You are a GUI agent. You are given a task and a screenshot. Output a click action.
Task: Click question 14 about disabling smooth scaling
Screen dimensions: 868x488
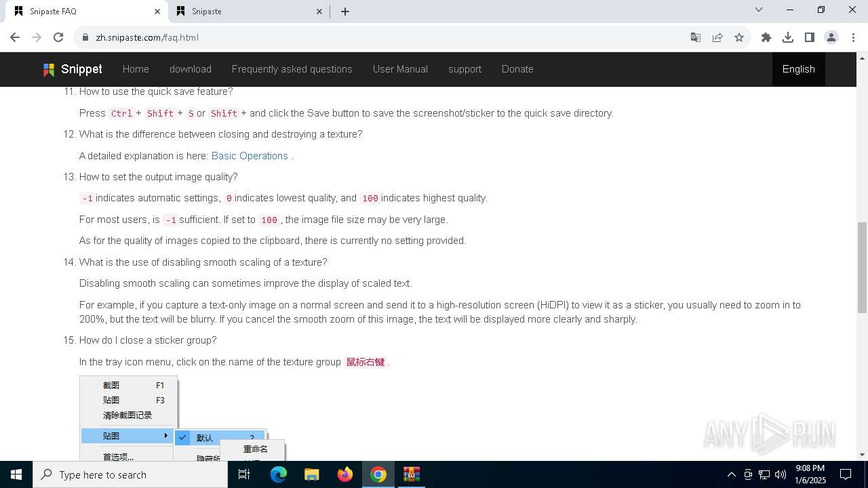click(203, 262)
